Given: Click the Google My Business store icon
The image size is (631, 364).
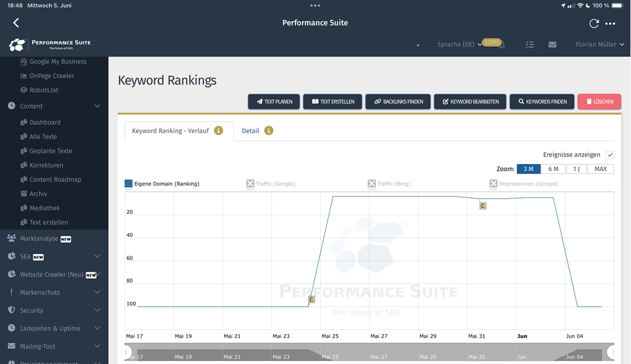Looking at the screenshot, I should [x=24, y=61].
